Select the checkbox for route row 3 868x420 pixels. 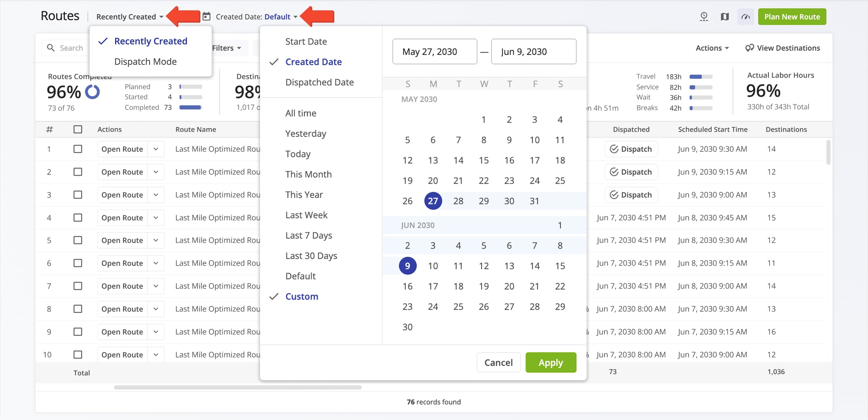[78, 195]
